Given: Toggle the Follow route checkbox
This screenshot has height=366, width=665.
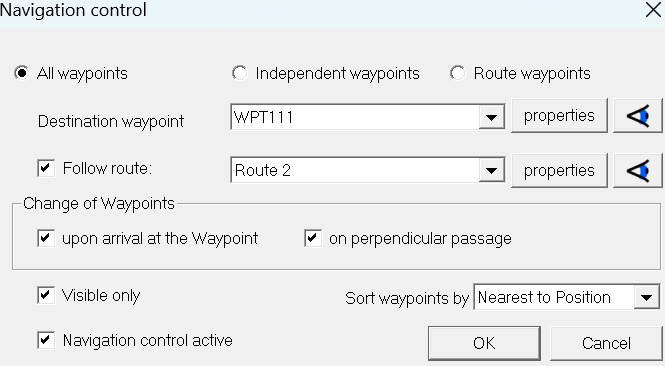Looking at the screenshot, I should point(46,168).
